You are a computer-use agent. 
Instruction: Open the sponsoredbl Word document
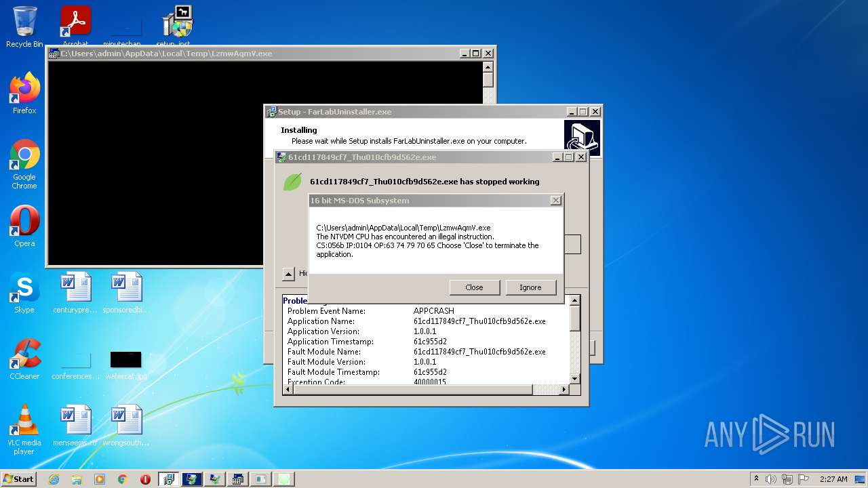126,293
